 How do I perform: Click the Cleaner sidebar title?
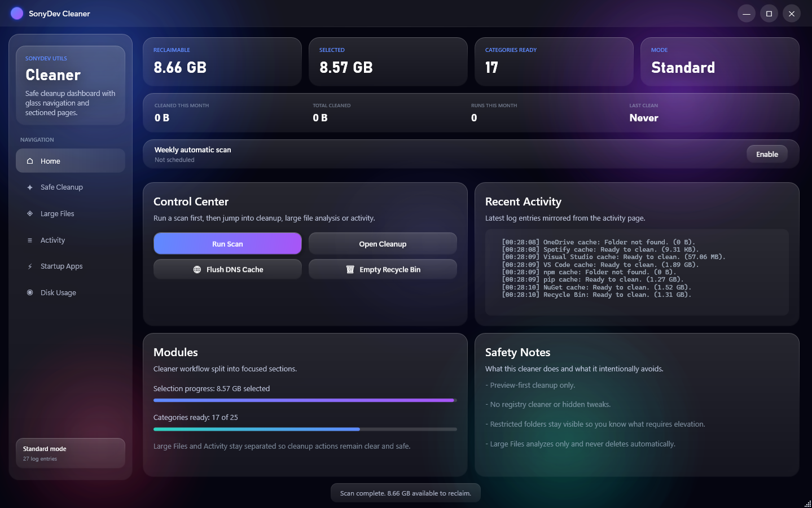click(53, 75)
